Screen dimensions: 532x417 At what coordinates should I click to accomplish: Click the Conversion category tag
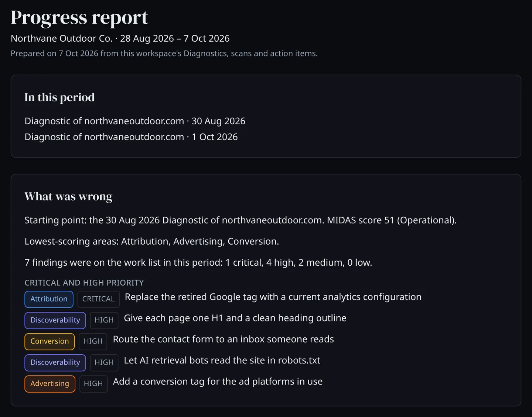pyautogui.click(x=50, y=341)
